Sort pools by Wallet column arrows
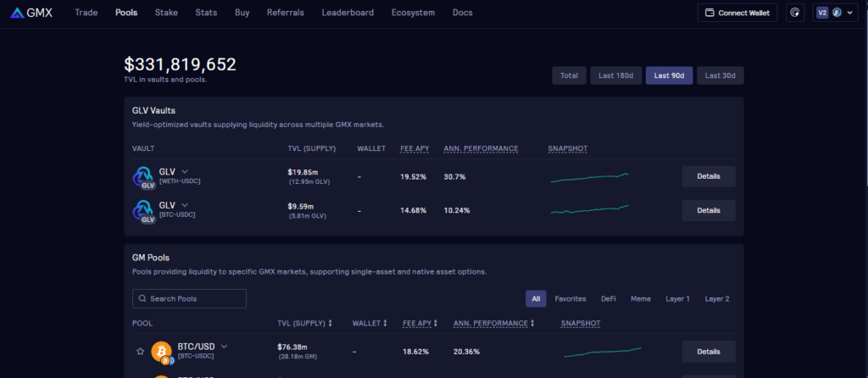The image size is (868, 378). click(385, 323)
